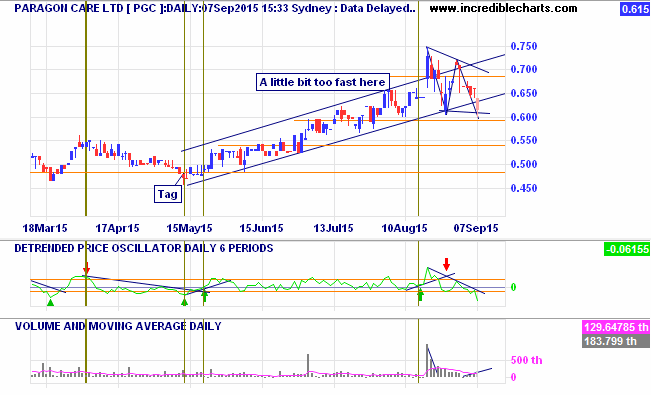Click the 0.750 price axis label
This screenshot has width=651, height=395.
524,46
